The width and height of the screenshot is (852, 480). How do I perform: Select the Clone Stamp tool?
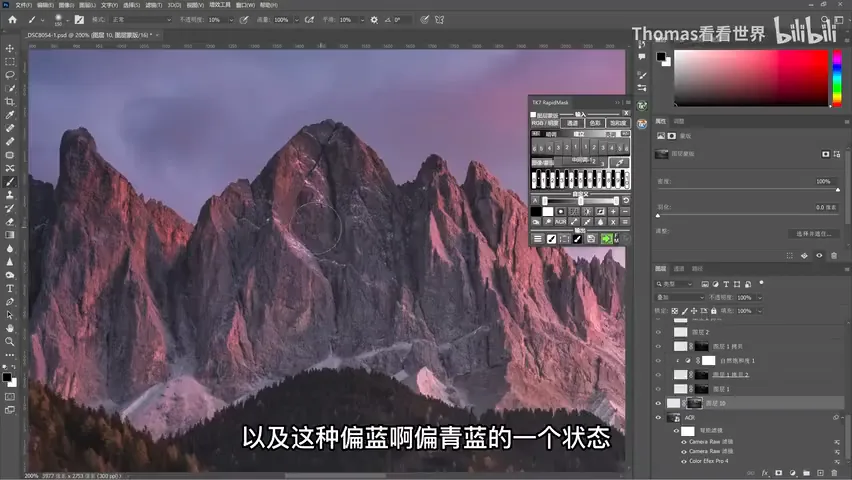coord(10,195)
